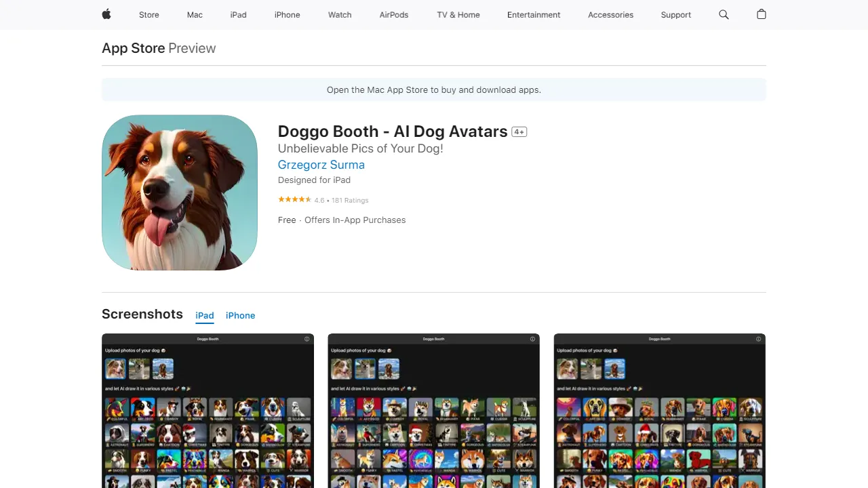The image size is (868, 488).
Task: Click the 'Doggo Booth - AI Dog Avatars' title
Action: point(393,131)
